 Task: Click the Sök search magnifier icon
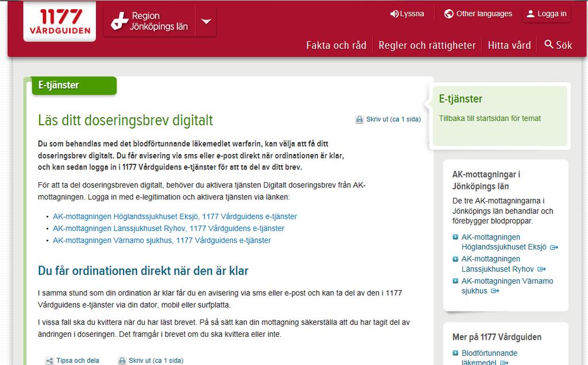[548, 44]
